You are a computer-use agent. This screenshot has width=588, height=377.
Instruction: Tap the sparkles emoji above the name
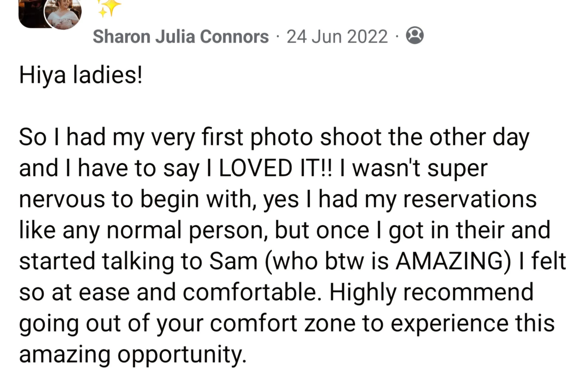coord(109,8)
